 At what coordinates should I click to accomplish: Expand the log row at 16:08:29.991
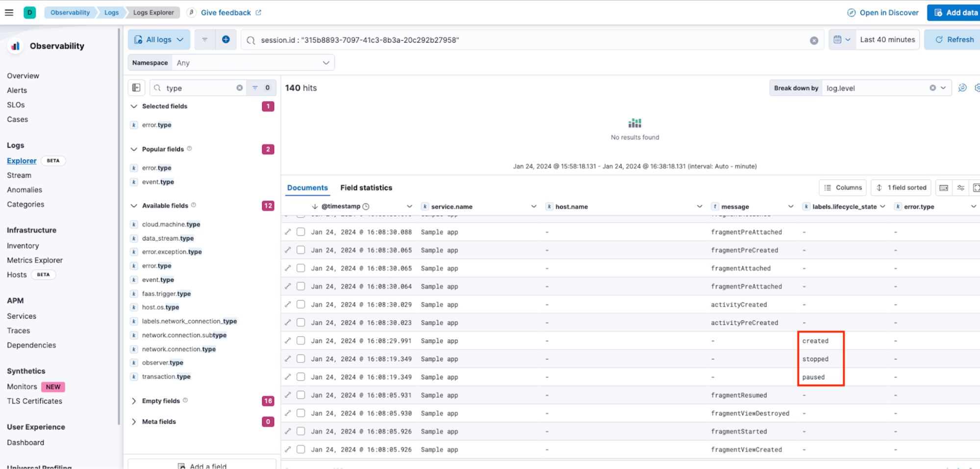pos(288,341)
